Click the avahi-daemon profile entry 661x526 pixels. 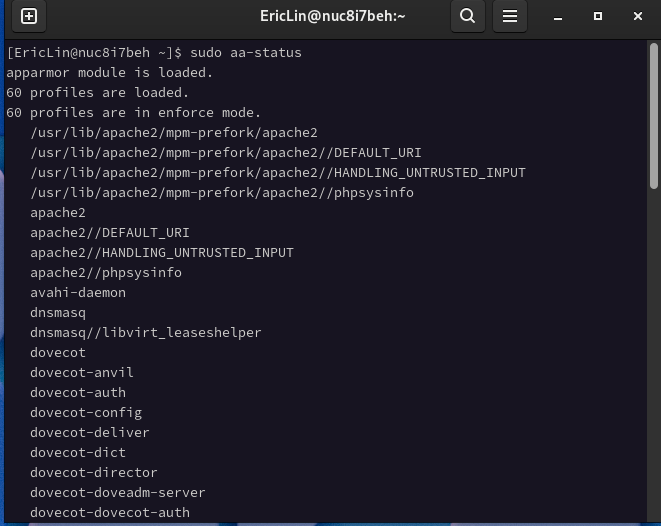[78, 292]
